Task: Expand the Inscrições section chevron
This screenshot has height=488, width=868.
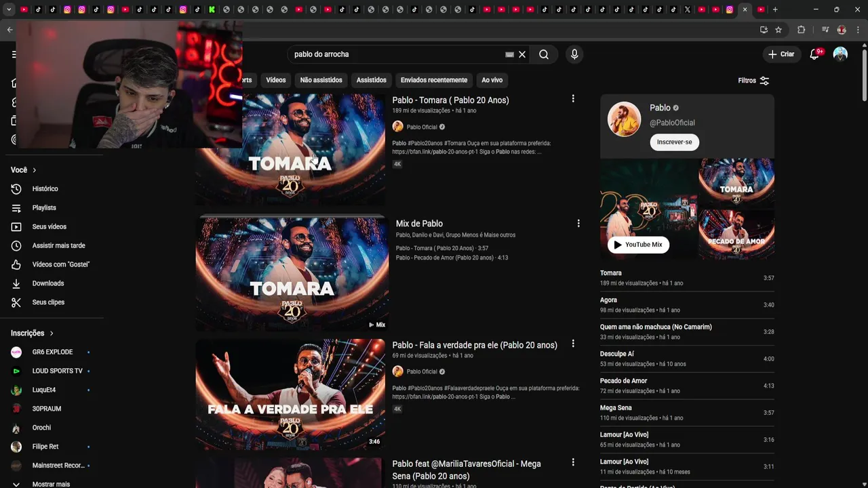Action: [51, 333]
